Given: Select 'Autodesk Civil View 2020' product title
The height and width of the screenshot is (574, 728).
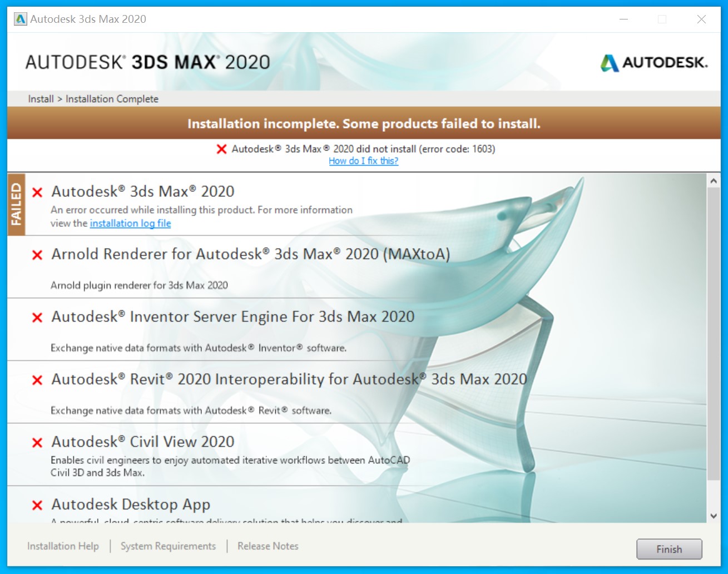Looking at the screenshot, I should click(x=143, y=442).
